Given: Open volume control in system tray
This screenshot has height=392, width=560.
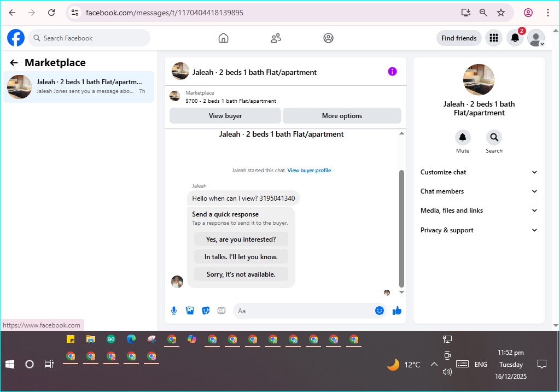Looking at the screenshot, I should point(447,372).
